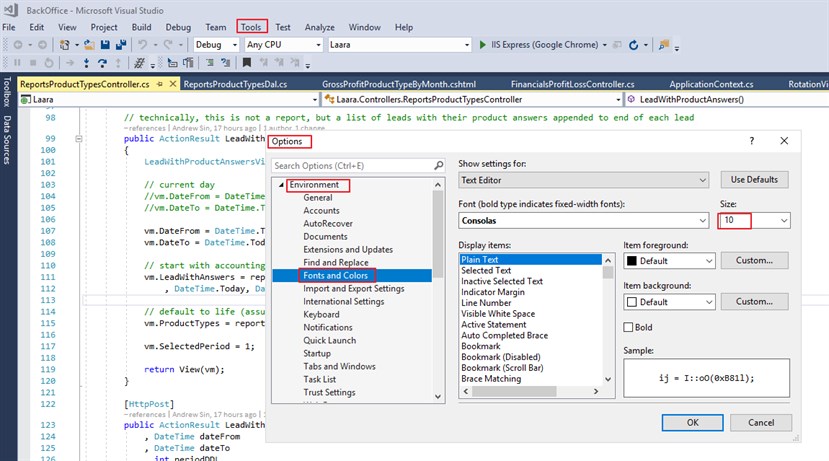Click Custom button for item background
829x461 pixels.
point(754,302)
